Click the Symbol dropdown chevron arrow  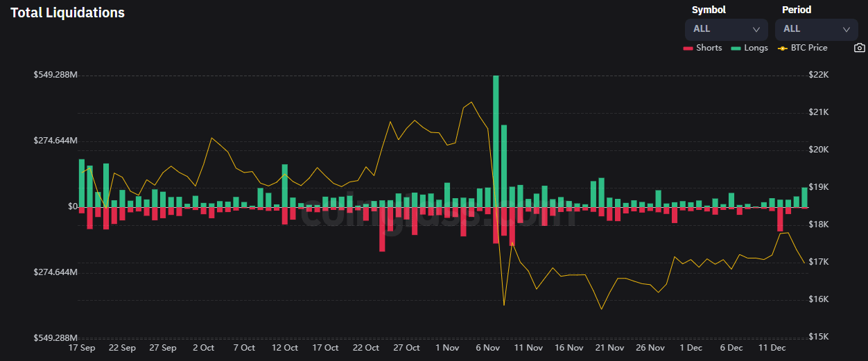[x=756, y=30]
